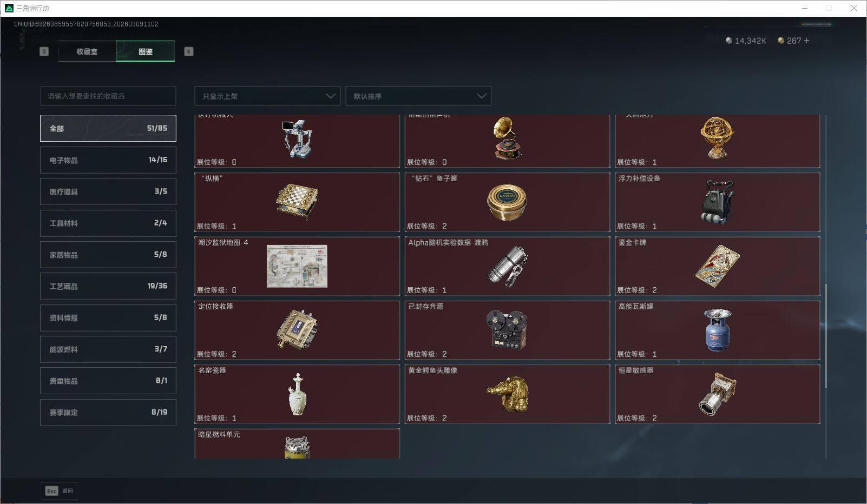Click the 名窑瓷器 porcelain vase icon
The height and width of the screenshot is (504, 867).
pos(297,394)
